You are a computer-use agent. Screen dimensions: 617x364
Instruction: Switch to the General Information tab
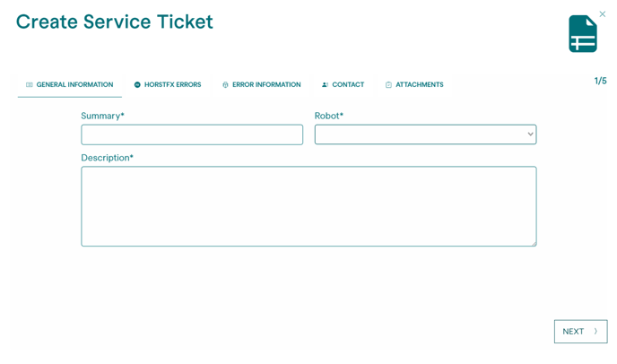(74, 85)
